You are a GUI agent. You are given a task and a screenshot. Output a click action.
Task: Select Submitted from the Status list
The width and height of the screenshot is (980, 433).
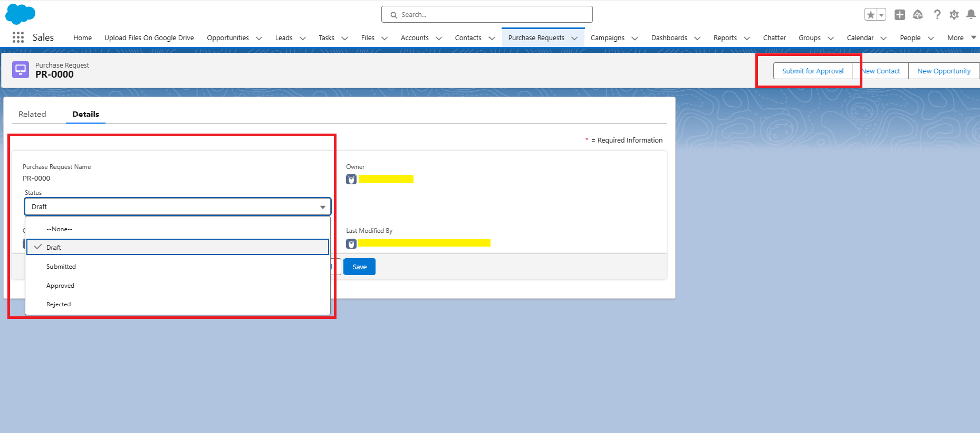click(61, 267)
